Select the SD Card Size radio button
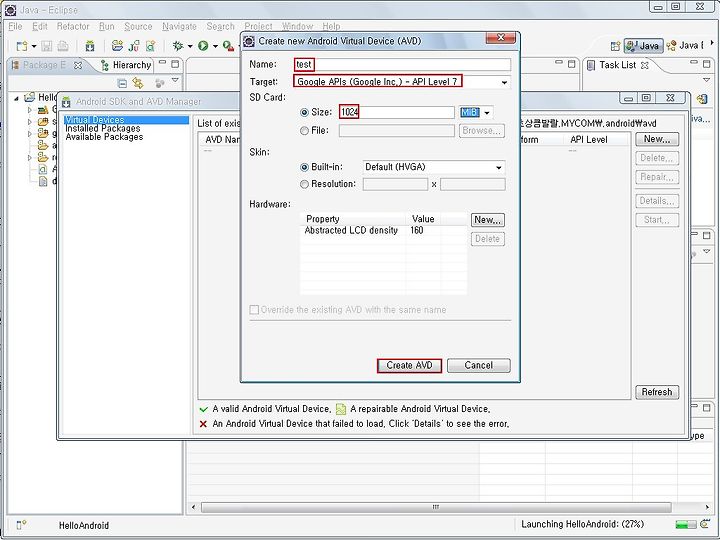The width and height of the screenshot is (720, 540). coord(304,112)
